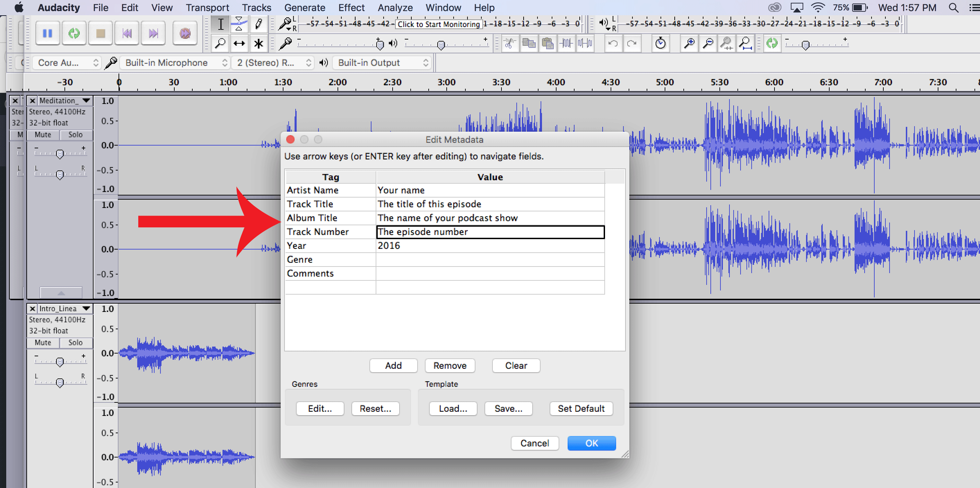The image size is (980, 488).
Task: Open the Meditation track dropdown menu
Action: click(86, 101)
